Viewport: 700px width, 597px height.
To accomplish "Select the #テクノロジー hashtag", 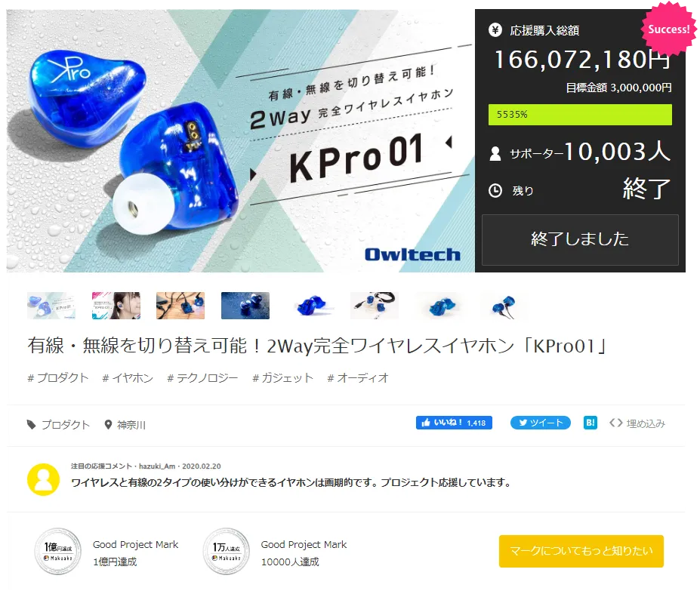I will 202,378.
